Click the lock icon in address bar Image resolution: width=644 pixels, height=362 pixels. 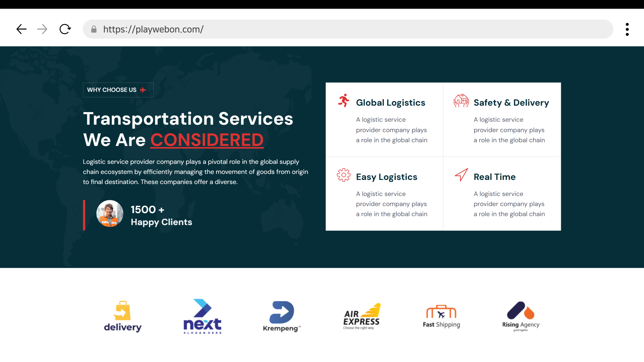94,29
